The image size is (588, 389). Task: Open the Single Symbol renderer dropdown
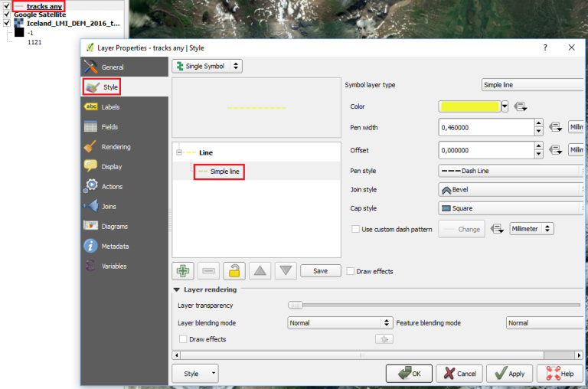coord(207,67)
